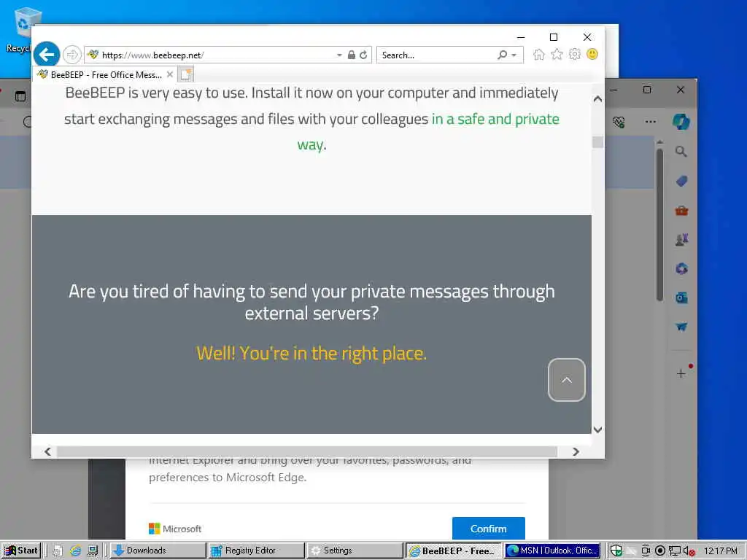Viewport: 747px width, 560px height.
Task: Click the horizontal scrollbar left arrow
Action: coord(47,451)
